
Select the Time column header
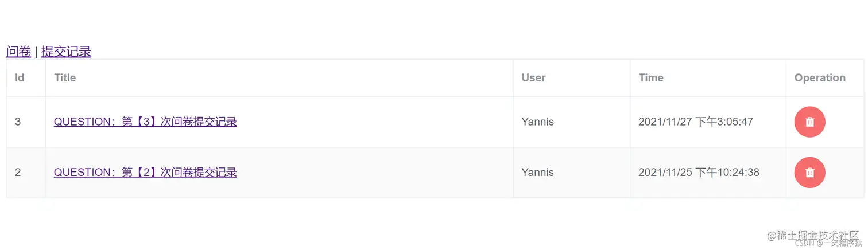pos(651,78)
